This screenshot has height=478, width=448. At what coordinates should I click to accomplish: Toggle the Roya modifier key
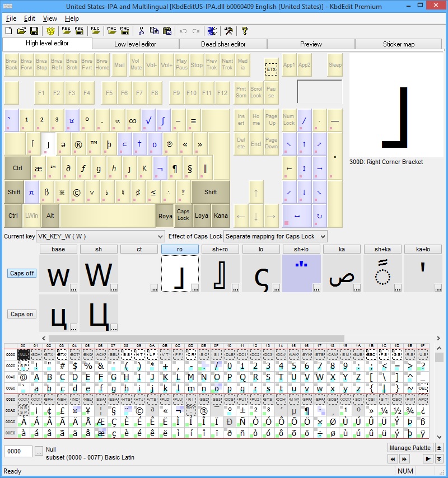pyautogui.click(x=165, y=216)
